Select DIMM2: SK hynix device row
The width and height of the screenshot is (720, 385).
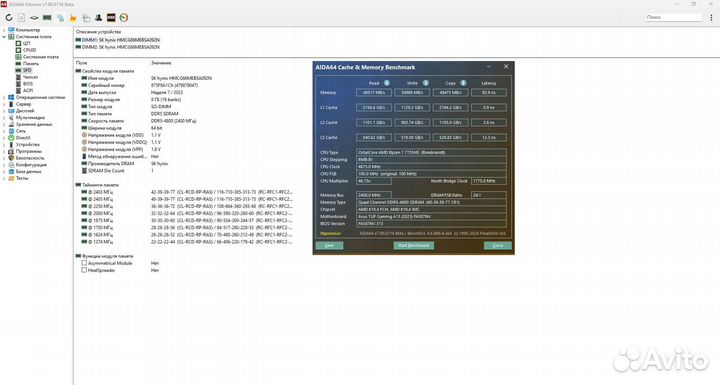pyautogui.click(x=118, y=47)
